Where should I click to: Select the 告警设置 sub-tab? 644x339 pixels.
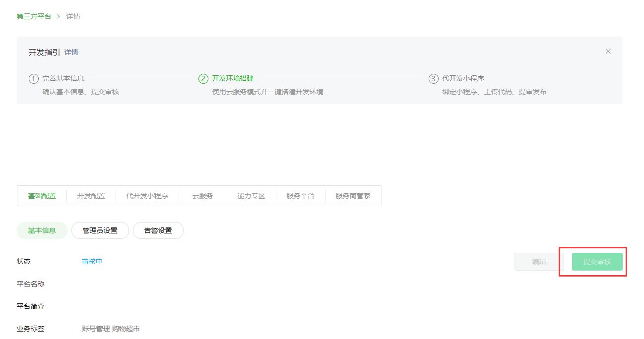coord(158,230)
